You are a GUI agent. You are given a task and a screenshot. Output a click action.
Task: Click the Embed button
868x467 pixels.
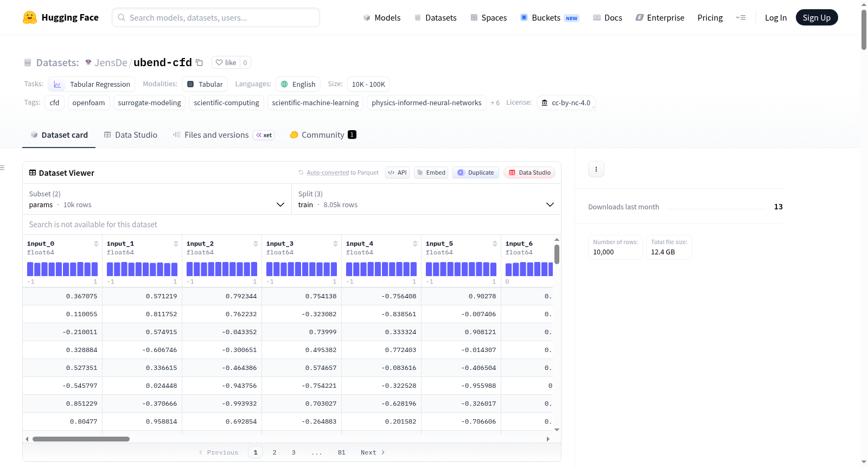pos(431,172)
